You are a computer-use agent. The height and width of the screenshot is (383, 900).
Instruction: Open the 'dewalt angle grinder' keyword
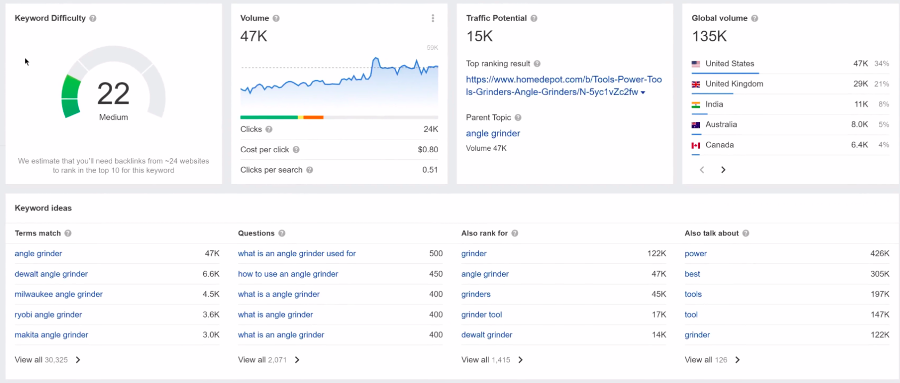coord(51,274)
